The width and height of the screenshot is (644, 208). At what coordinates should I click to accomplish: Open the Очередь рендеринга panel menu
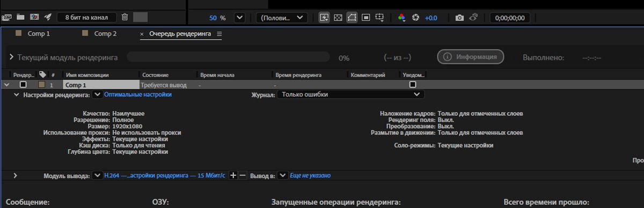point(219,34)
